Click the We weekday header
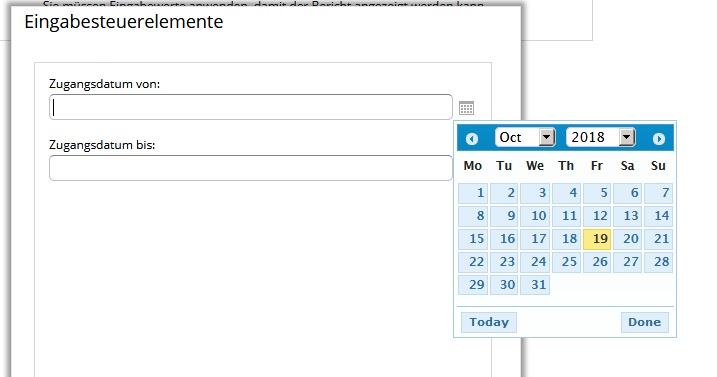The image size is (717, 377). (x=535, y=166)
